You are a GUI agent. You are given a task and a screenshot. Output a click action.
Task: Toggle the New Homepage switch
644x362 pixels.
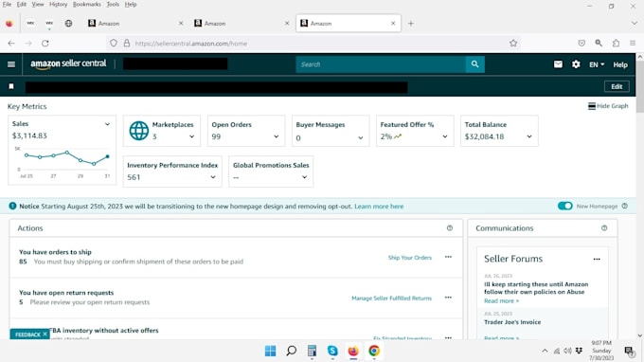tap(564, 206)
